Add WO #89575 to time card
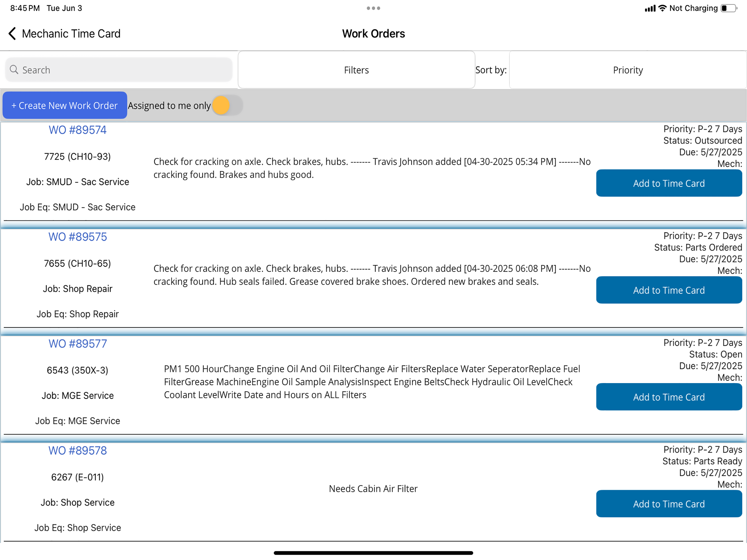 (x=669, y=290)
